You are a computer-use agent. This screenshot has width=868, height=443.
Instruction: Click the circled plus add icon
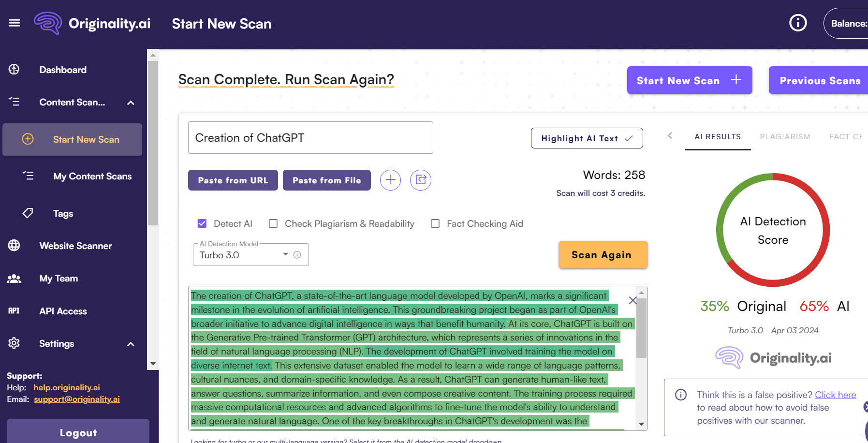click(x=390, y=180)
